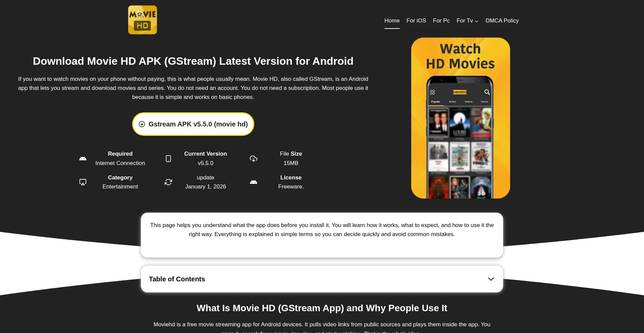Screen dimensions: 644x333
Task: Click the cast screen icon next to Category
Action: 83,182
